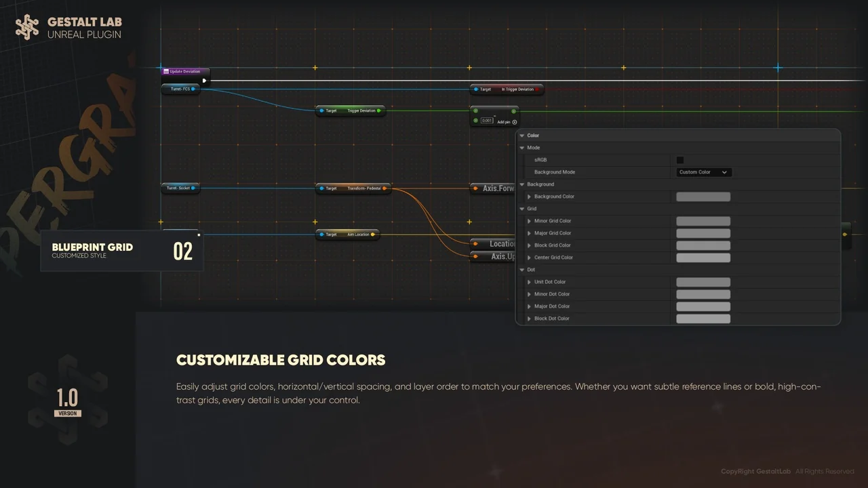
Task: Collapse the Dot section
Action: (x=521, y=269)
